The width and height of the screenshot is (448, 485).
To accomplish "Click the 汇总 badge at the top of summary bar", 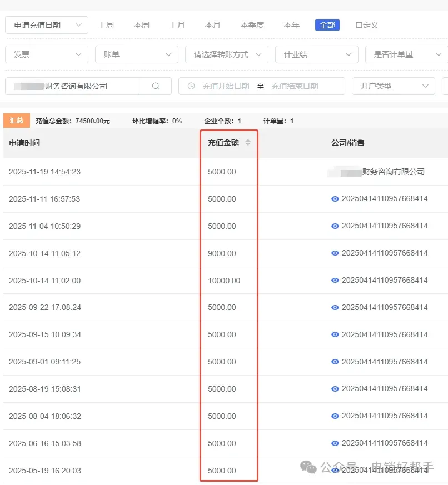I will click(x=16, y=121).
